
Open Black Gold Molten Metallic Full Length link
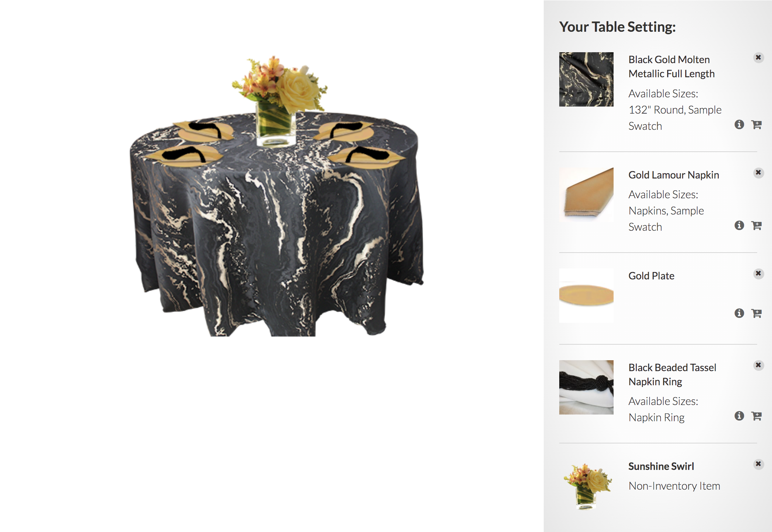click(x=671, y=67)
